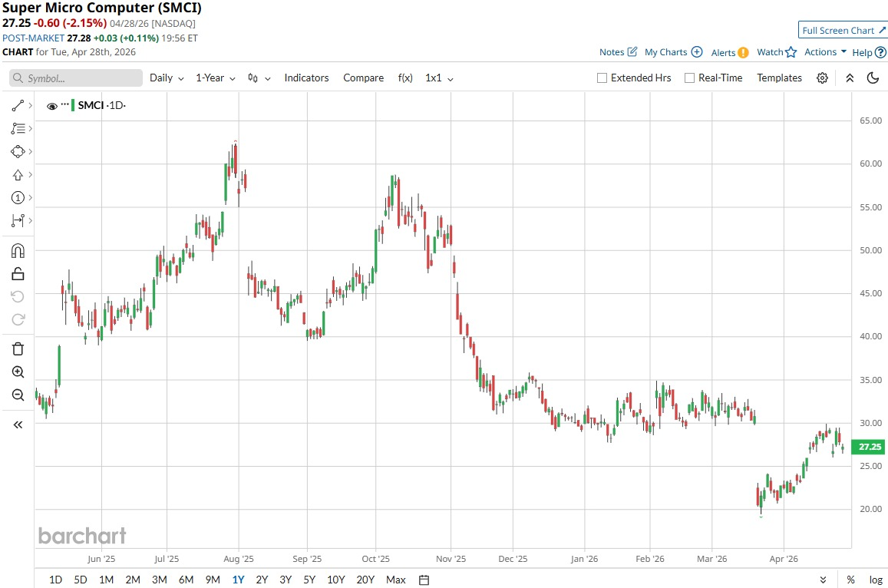Delete drawings with the trash icon
This screenshot has width=888, height=588.
pos(18,349)
